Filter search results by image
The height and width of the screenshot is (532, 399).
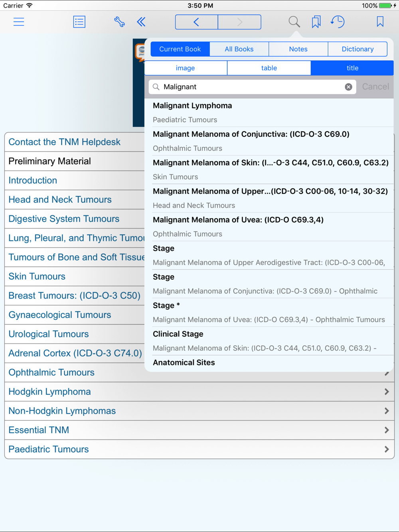[186, 68]
